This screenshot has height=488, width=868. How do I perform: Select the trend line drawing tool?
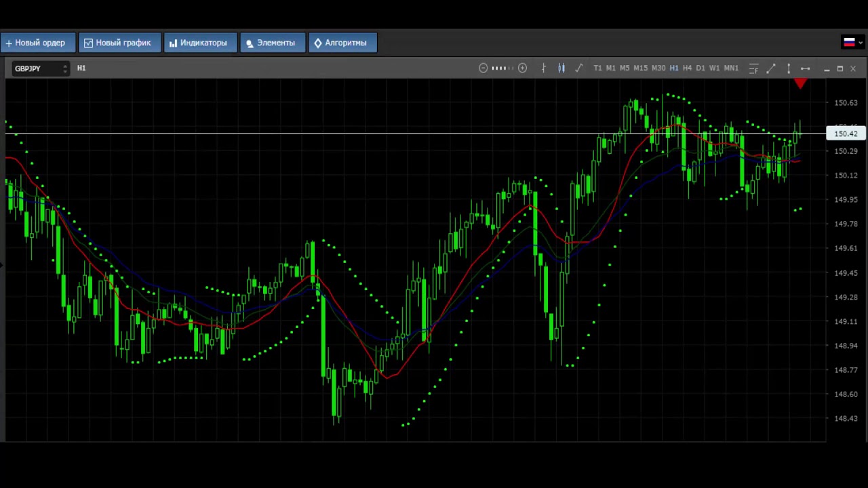tap(771, 68)
